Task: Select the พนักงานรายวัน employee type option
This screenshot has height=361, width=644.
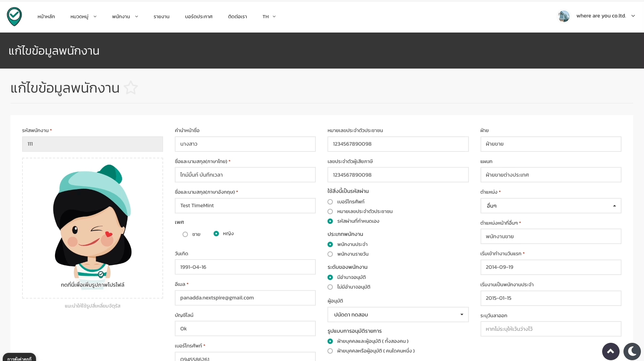Action: click(330, 254)
